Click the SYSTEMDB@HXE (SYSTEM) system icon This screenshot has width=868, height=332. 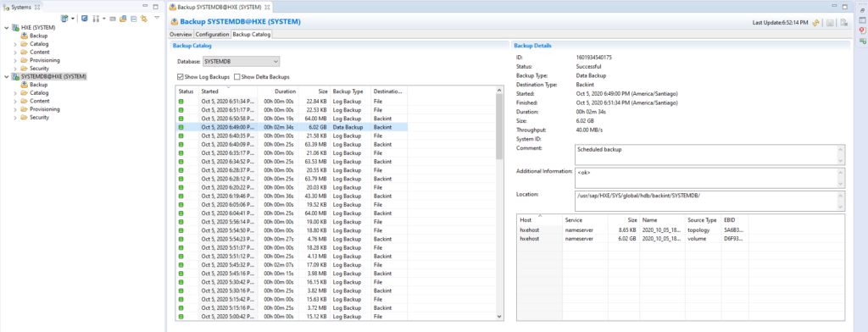(x=15, y=76)
